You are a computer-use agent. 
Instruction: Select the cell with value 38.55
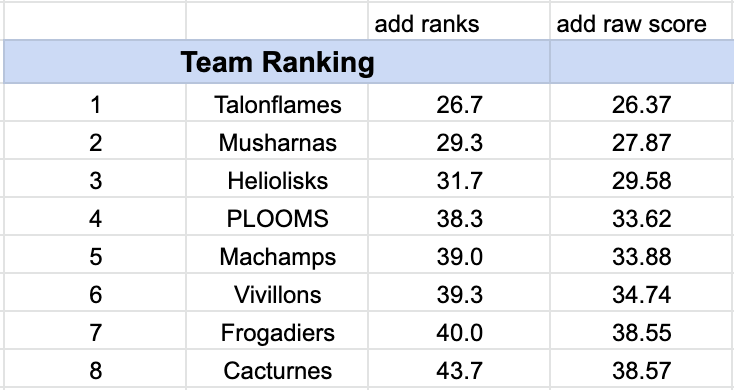pyautogui.click(x=642, y=331)
